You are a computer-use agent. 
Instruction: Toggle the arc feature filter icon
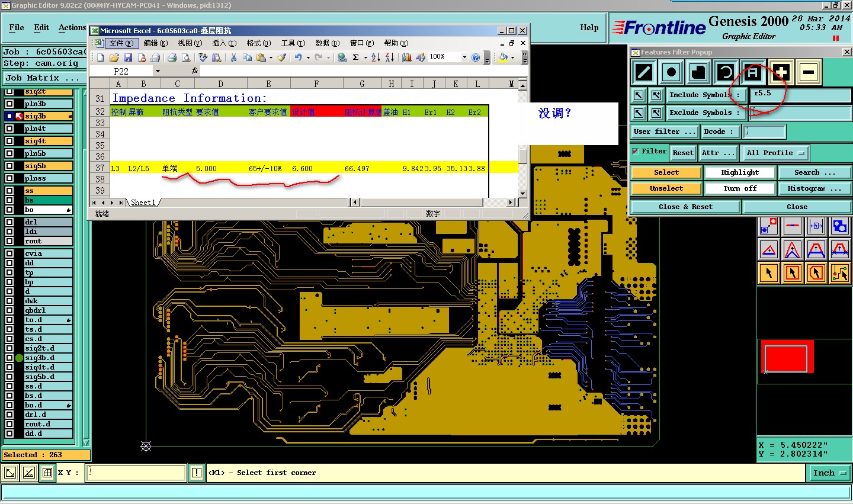click(726, 73)
